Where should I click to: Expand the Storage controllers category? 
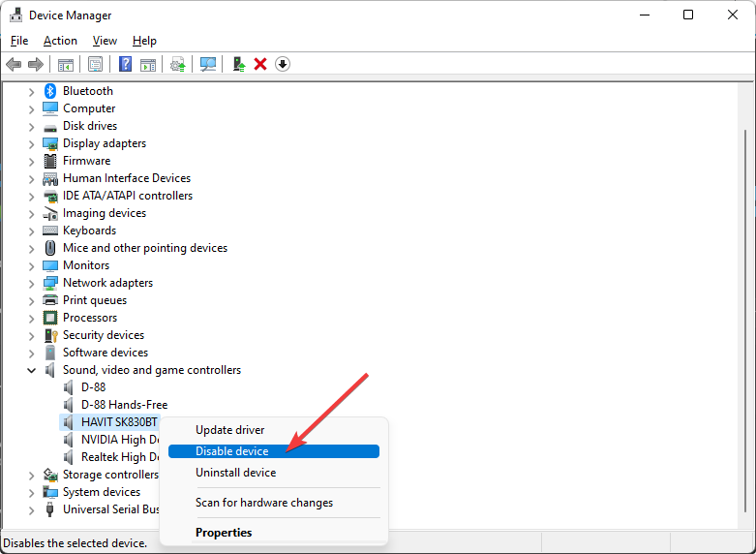(31, 476)
